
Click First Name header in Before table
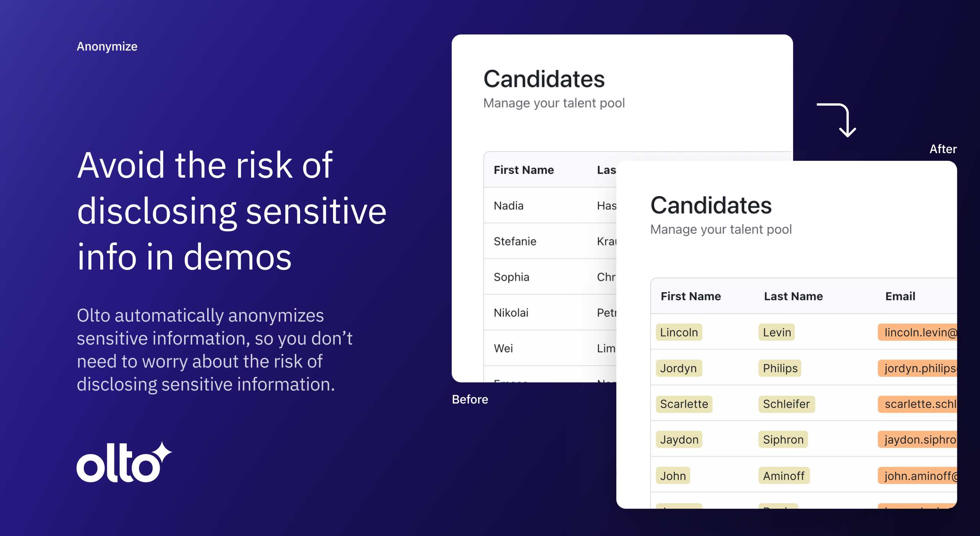tap(524, 170)
